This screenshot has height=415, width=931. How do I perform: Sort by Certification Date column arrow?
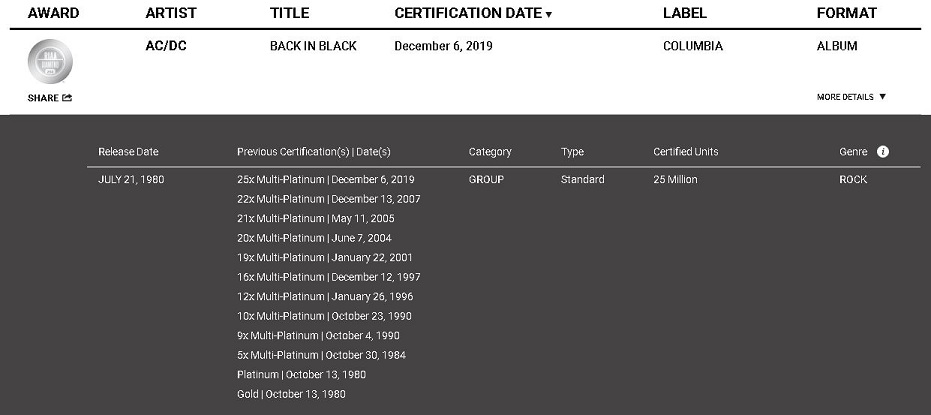coord(549,14)
